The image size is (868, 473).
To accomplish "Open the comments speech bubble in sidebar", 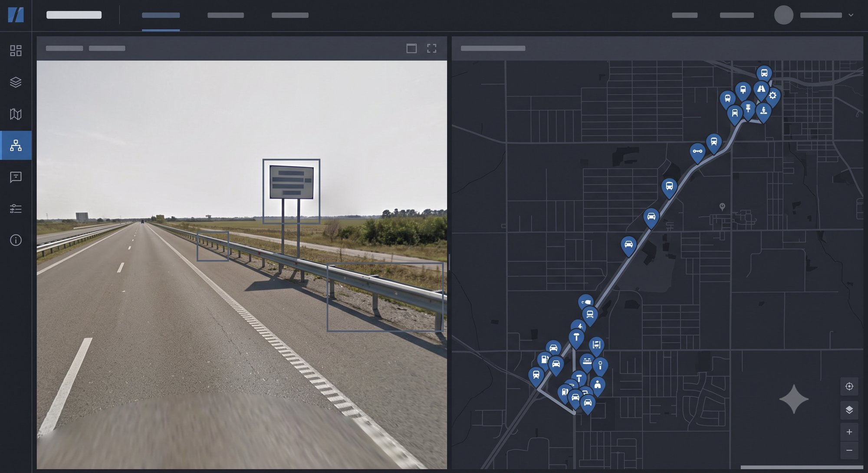I will tap(16, 177).
